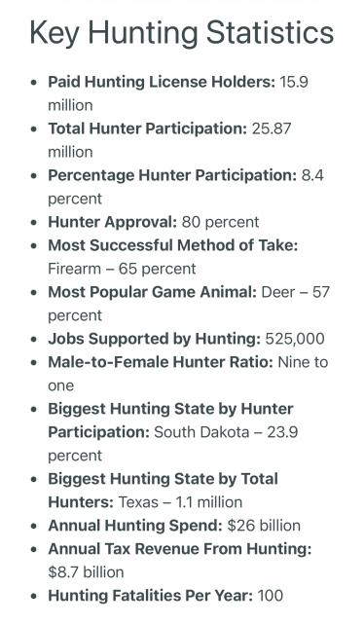The image size is (364, 623).
Task: Click the Key Hunting Statistics heading
Action: tap(182, 33)
